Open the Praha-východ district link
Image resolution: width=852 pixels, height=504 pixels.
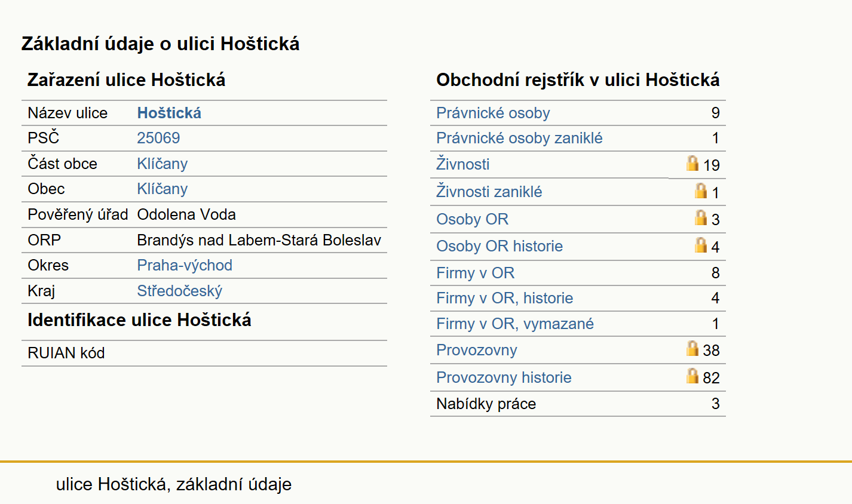coord(185,265)
